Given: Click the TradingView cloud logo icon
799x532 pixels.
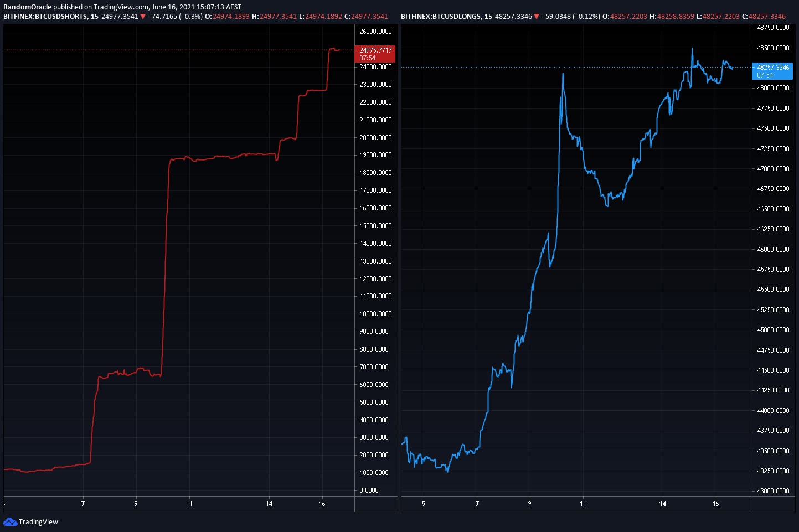Looking at the screenshot, I should (x=10, y=521).
